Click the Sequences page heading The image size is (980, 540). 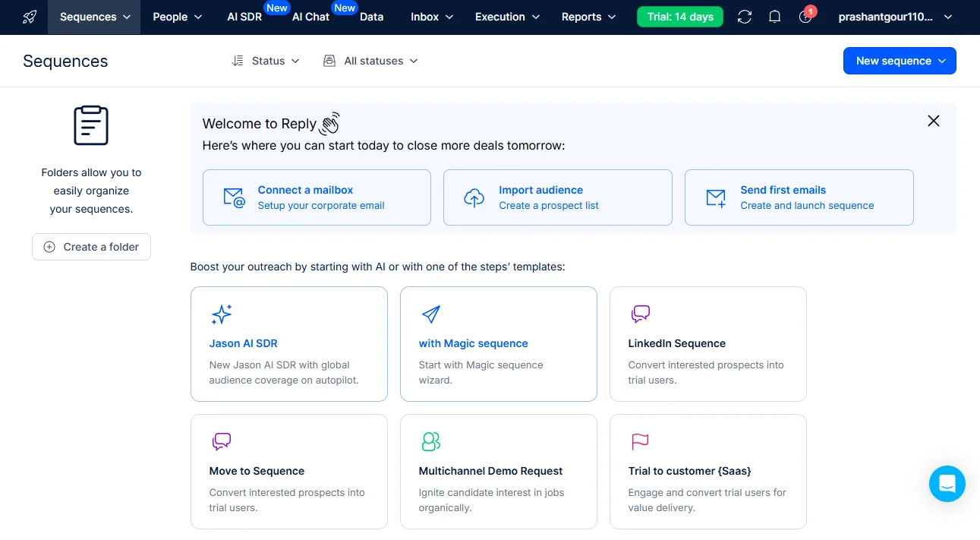click(x=65, y=61)
